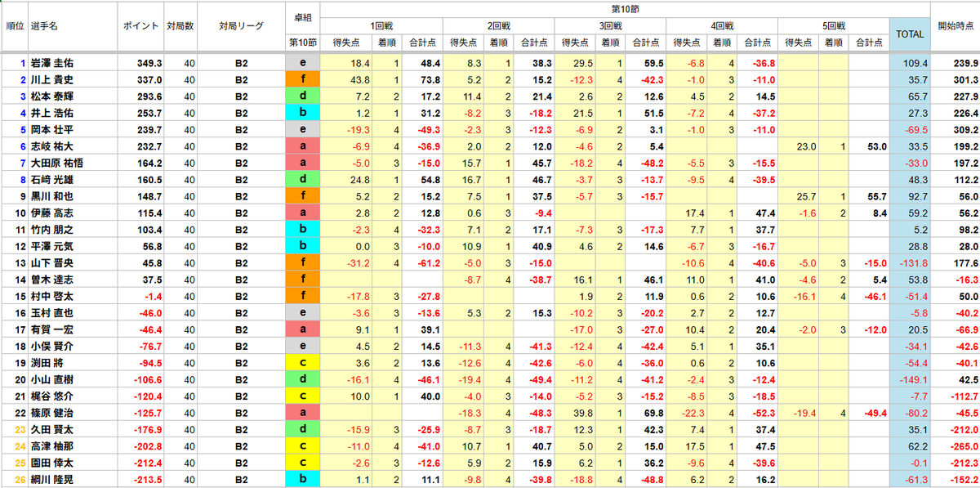The width and height of the screenshot is (980, 488).
Task: Select player name 渕田 將
Action: click(47, 363)
